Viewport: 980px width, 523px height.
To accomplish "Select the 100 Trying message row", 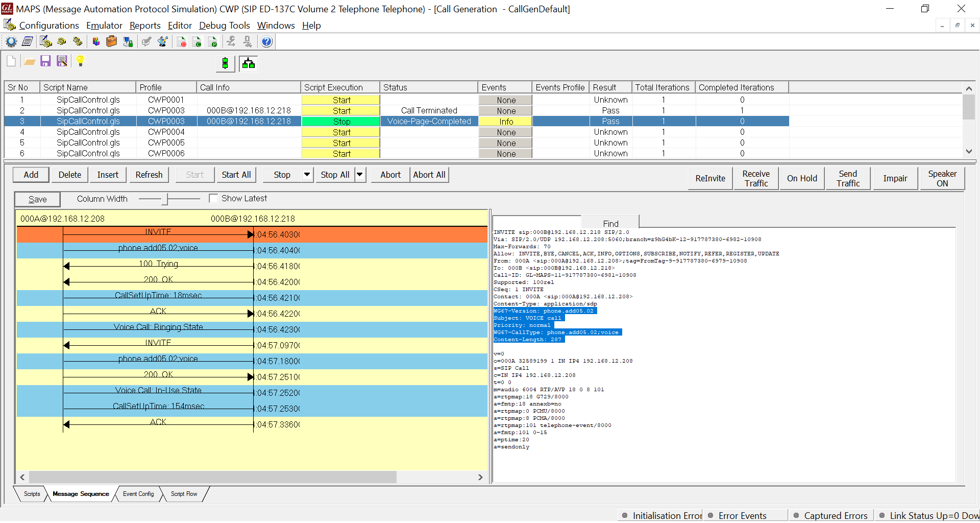I will pyautogui.click(x=252, y=266).
